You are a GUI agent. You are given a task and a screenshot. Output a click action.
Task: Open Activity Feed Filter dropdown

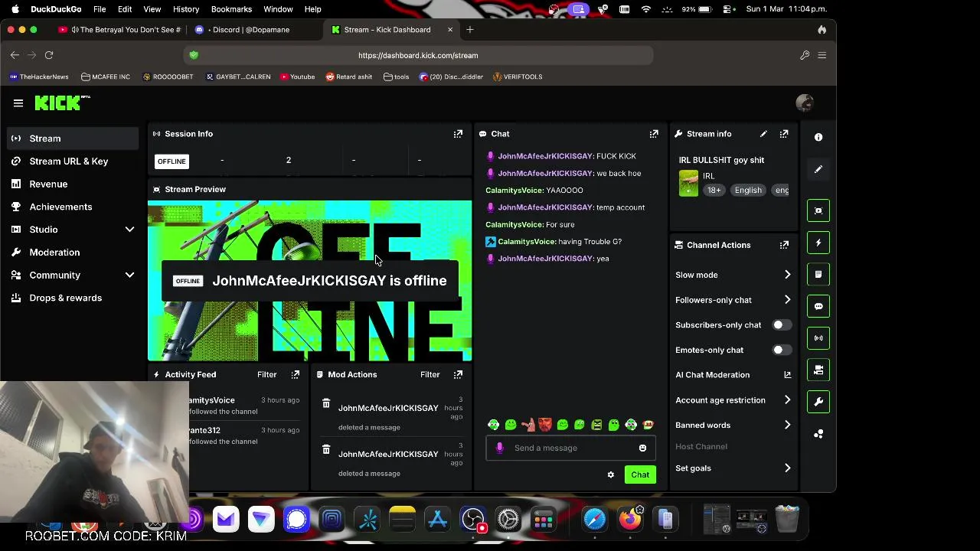[x=266, y=374]
